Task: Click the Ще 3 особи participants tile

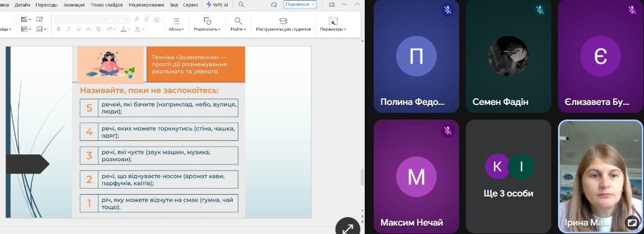Action: tap(509, 176)
